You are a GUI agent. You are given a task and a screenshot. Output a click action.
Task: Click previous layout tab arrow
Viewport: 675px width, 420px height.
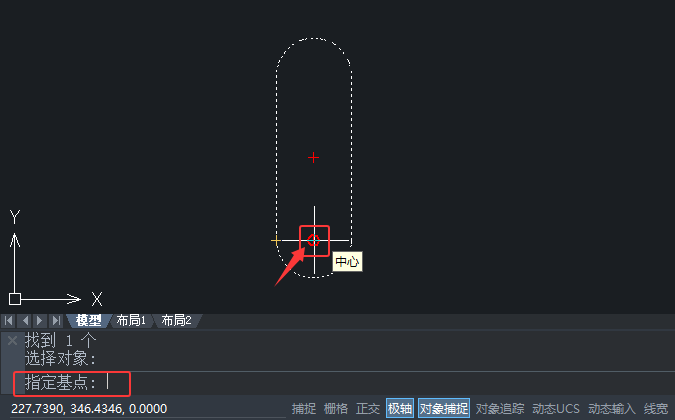tap(25, 321)
